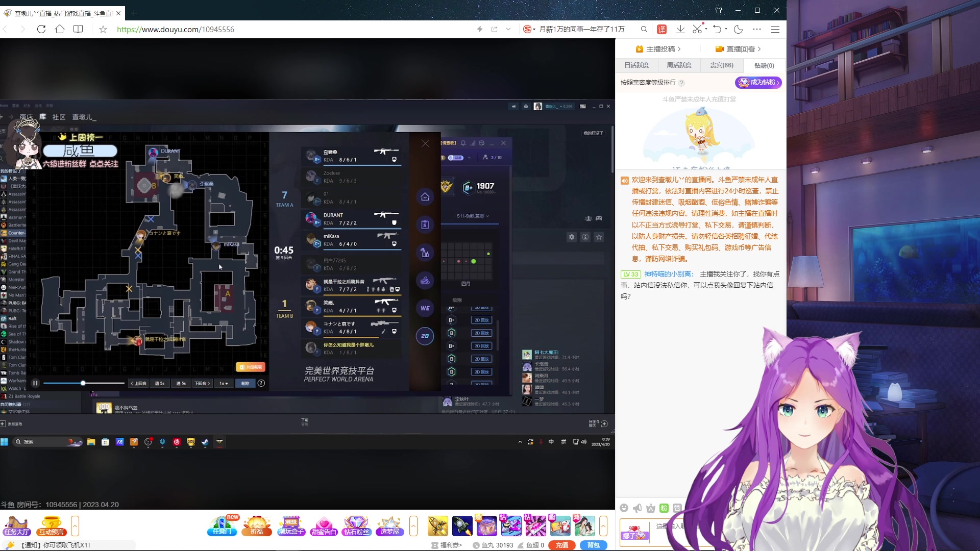Image resolution: width=980 pixels, height=551 pixels.
Task: Switch to 周活跃度 tab
Action: [x=679, y=65]
